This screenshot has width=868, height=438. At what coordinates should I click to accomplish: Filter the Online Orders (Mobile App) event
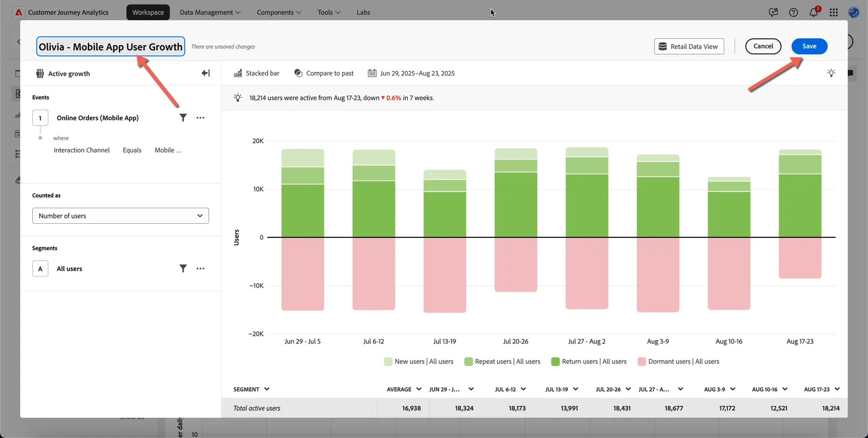coord(183,118)
